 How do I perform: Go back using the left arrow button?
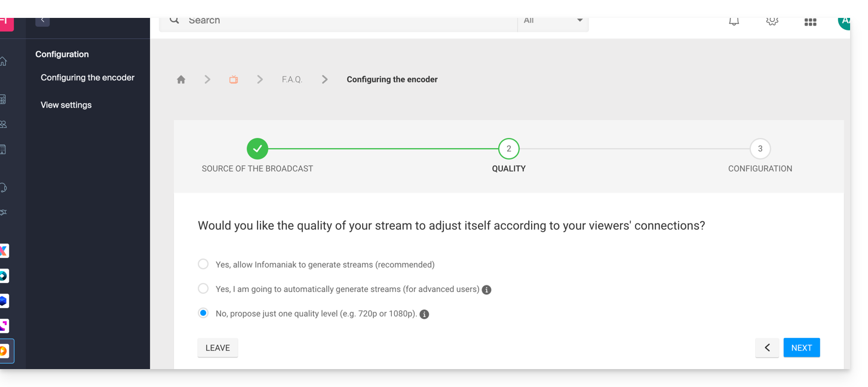coord(767,348)
